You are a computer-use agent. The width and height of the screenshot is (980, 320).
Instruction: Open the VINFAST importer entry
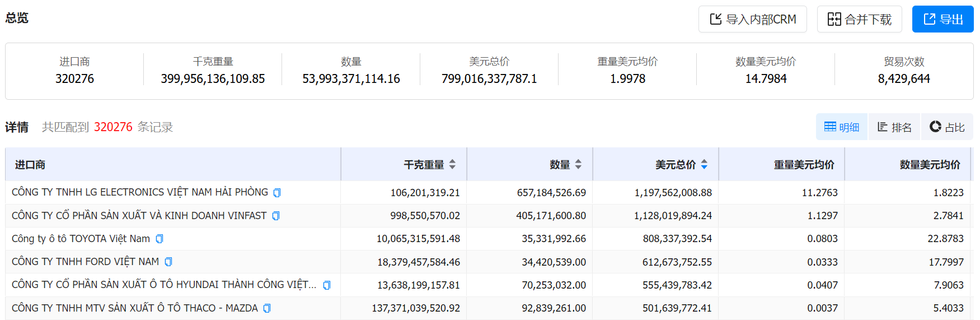tap(139, 216)
